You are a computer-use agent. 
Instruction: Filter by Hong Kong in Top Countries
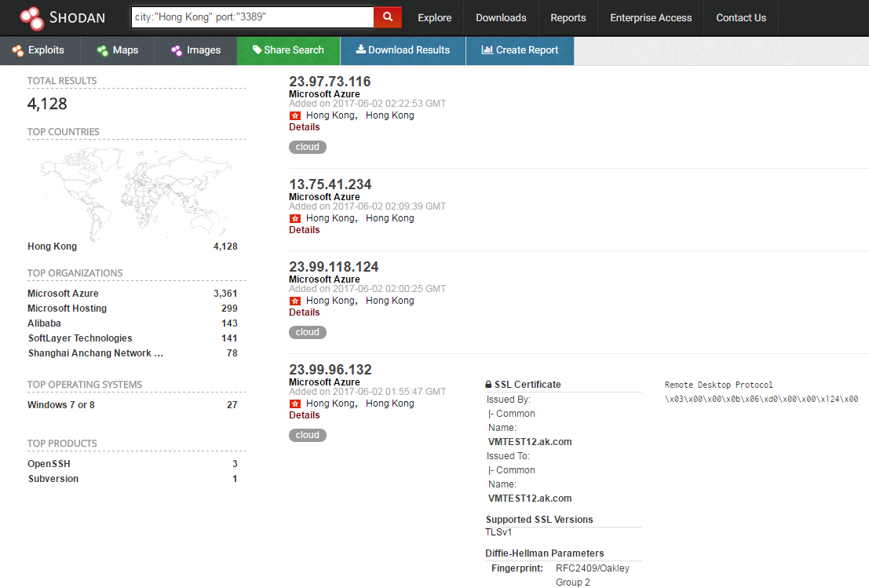tap(52, 246)
